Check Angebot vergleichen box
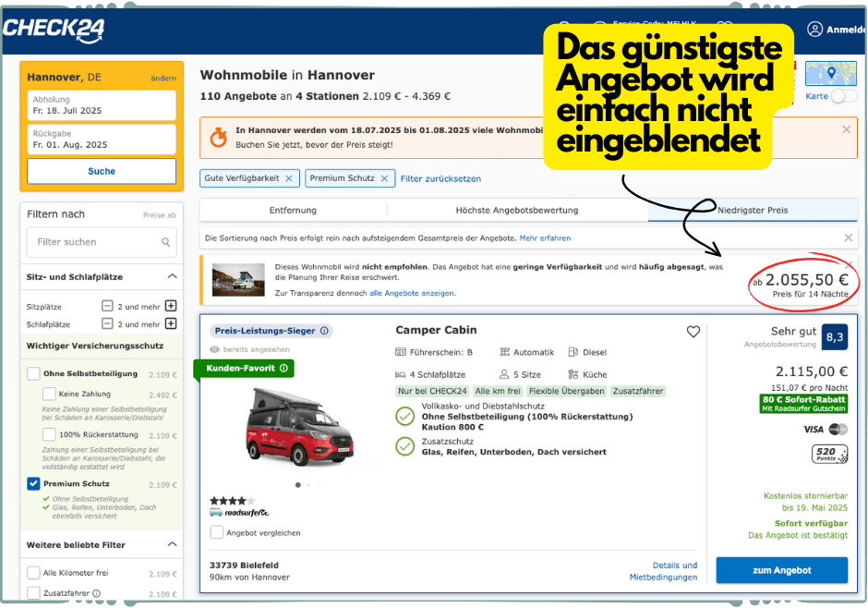Image resolution: width=868 pixels, height=608 pixels. coord(216,532)
